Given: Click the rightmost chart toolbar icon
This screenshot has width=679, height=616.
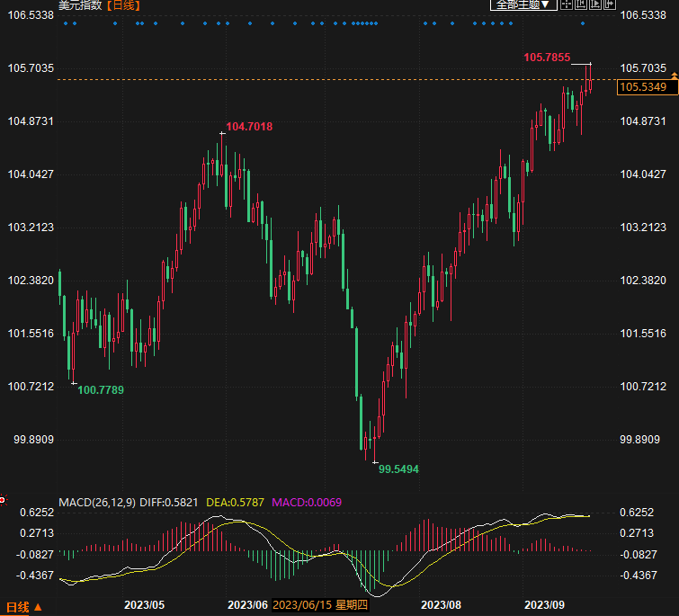Looking at the screenshot, I should pos(610,5).
